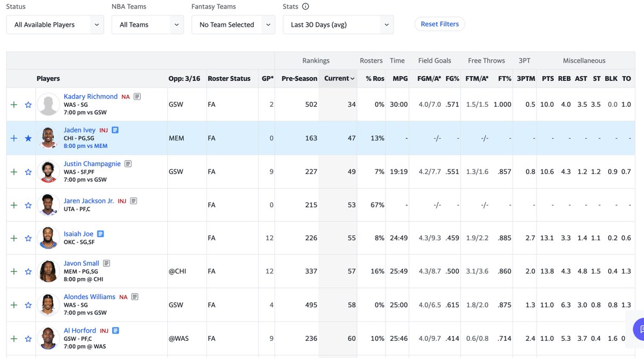
Task: Click Jaden Ivey's headshot thumbnail
Action: [x=49, y=138]
